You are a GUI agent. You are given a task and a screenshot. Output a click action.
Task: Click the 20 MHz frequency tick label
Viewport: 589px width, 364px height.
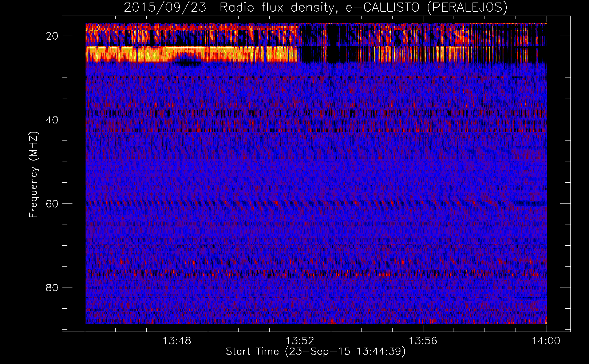pos(52,36)
